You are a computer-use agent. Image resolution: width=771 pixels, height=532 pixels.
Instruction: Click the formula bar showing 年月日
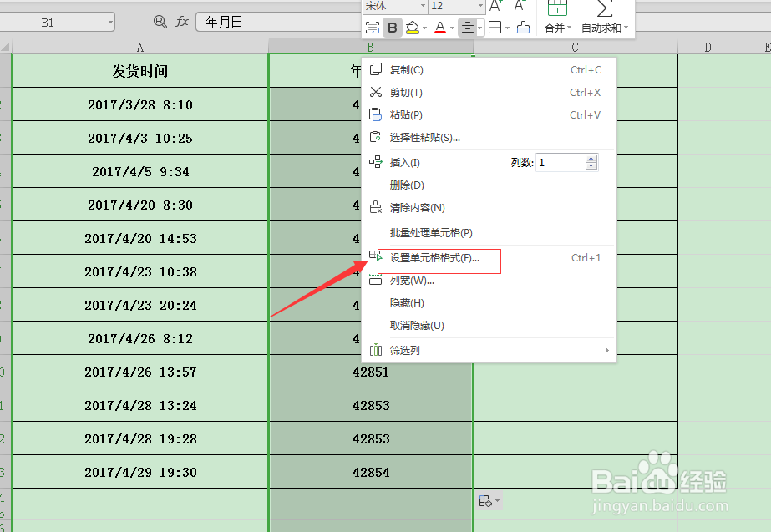[279, 22]
